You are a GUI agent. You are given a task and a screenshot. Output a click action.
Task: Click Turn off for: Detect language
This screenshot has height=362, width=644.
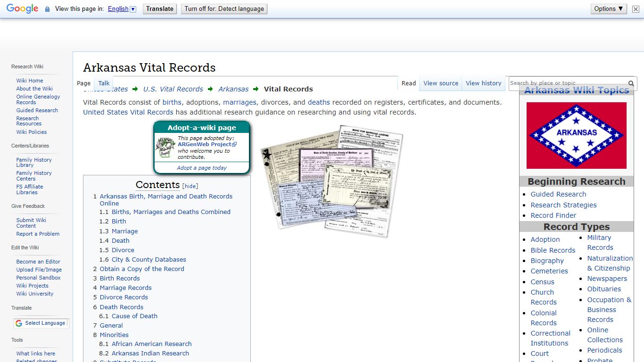224,9
